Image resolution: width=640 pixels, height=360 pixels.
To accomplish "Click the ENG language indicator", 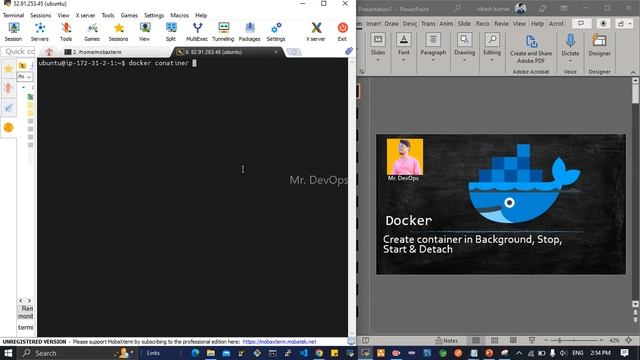I will click(x=577, y=353).
